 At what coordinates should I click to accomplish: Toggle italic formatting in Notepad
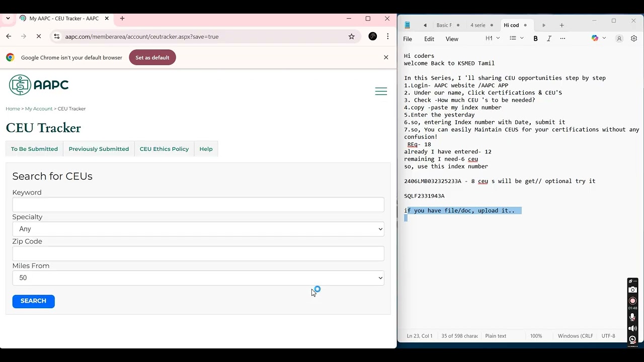(x=549, y=39)
